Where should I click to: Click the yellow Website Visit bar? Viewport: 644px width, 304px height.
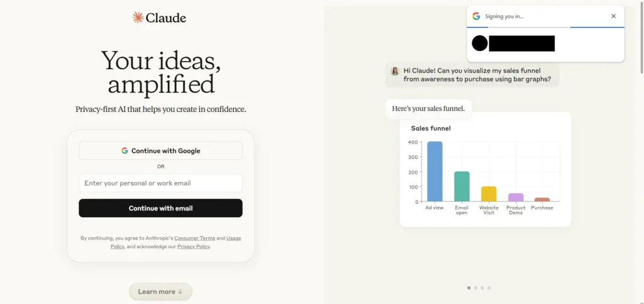tap(489, 194)
